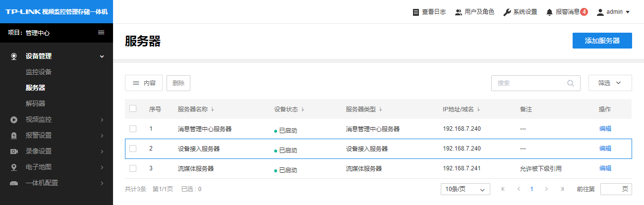644x205 pixels.
Task: Click 编辑 for 设备接入服务器
Action: 605,149
